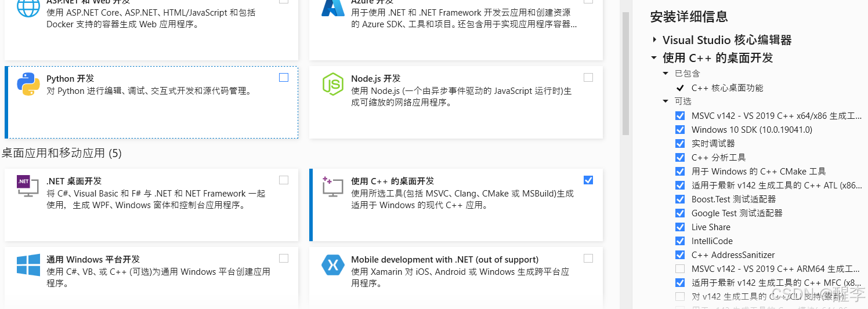Click the 实时调试器 label text

pyautogui.click(x=713, y=144)
